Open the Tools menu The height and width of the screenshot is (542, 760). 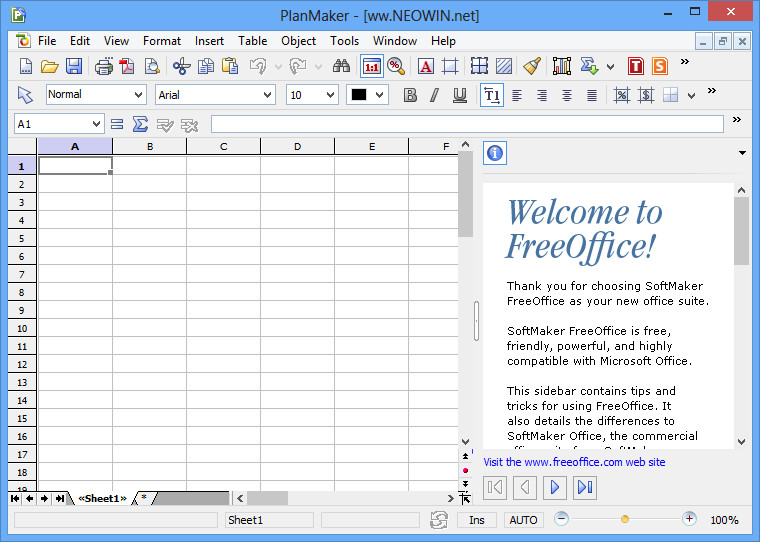point(345,41)
